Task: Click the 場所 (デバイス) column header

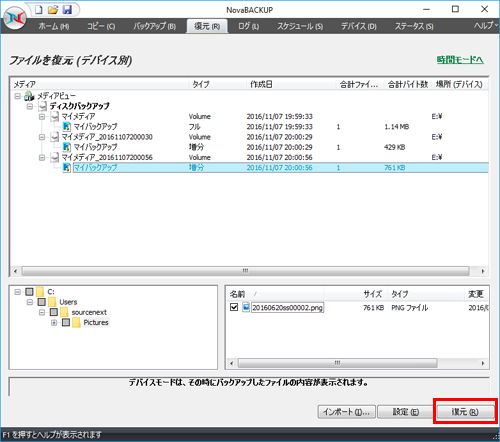Action: [x=460, y=84]
